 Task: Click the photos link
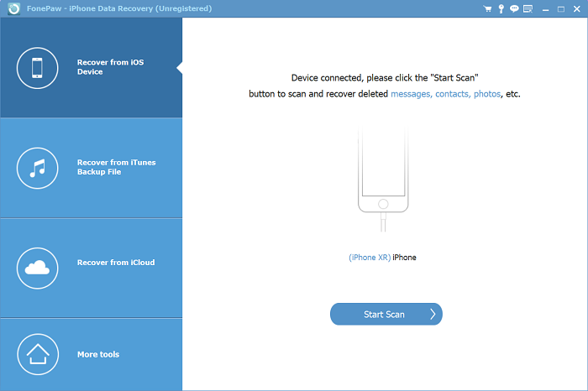pyautogui.click(x=487, y=94)
